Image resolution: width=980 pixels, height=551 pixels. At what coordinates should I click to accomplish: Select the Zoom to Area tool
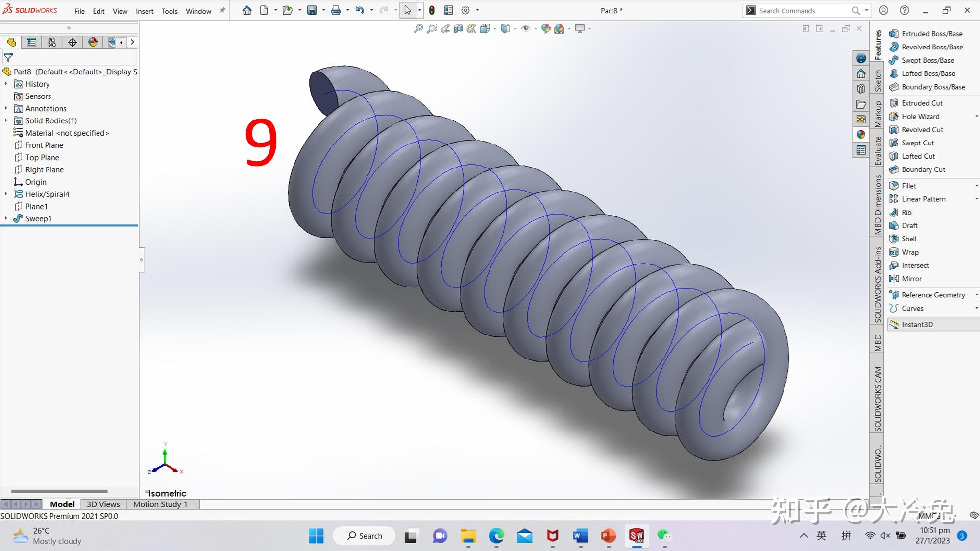[432, 28]
